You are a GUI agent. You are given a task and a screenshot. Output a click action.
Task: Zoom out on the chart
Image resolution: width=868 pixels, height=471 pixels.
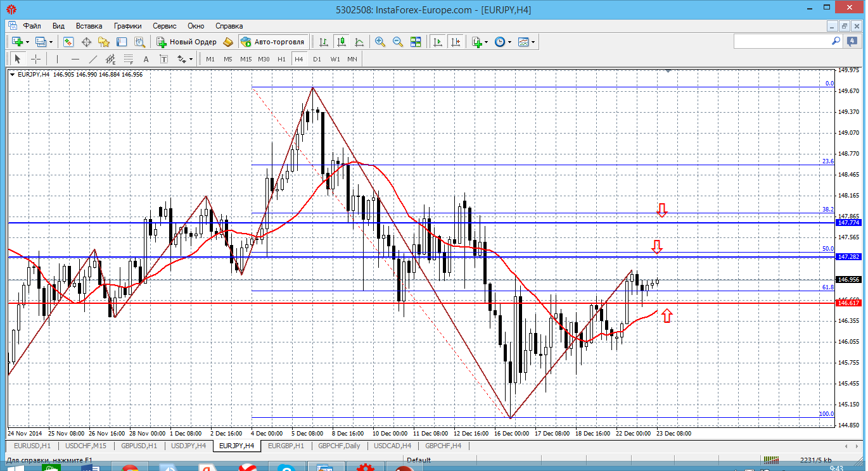(x=398, y=42)
